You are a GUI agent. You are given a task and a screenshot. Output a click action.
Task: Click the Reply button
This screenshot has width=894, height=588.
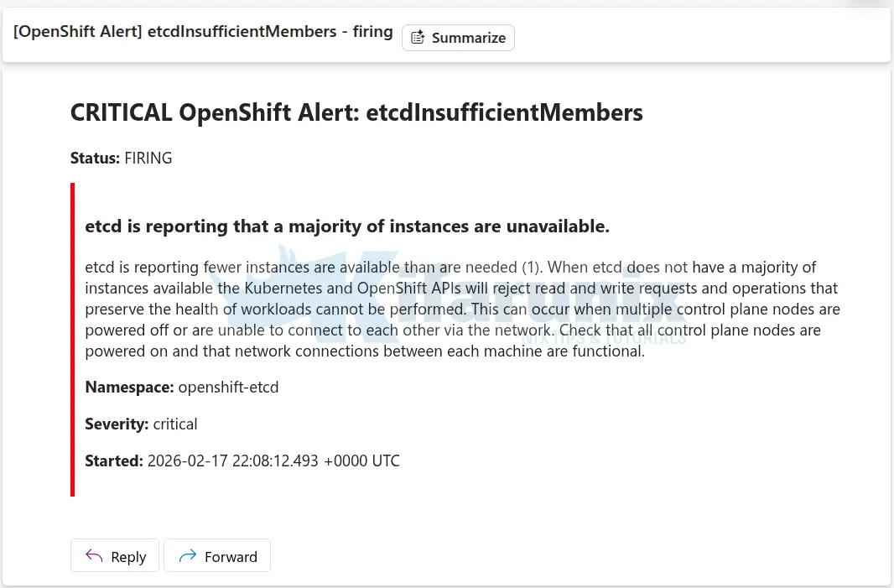click(115, 555)
